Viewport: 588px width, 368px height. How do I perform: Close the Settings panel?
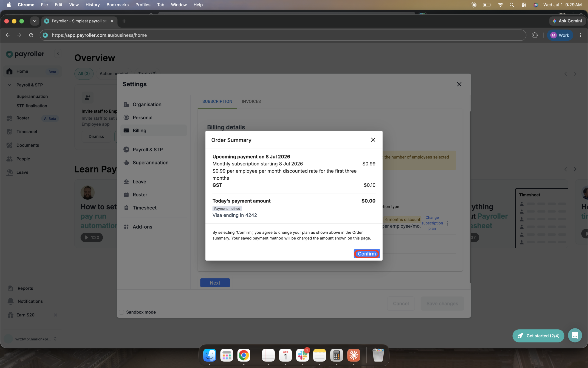pyautogui.click(x=459, y=84)
